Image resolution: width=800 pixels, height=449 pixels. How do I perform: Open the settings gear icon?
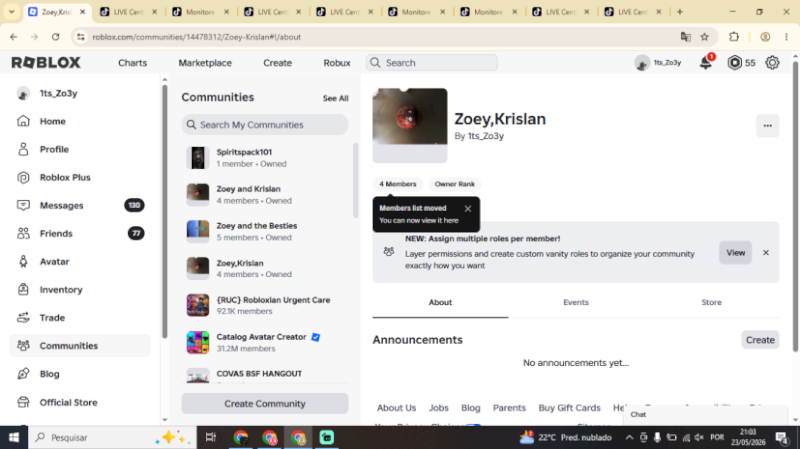pos(772,63)
